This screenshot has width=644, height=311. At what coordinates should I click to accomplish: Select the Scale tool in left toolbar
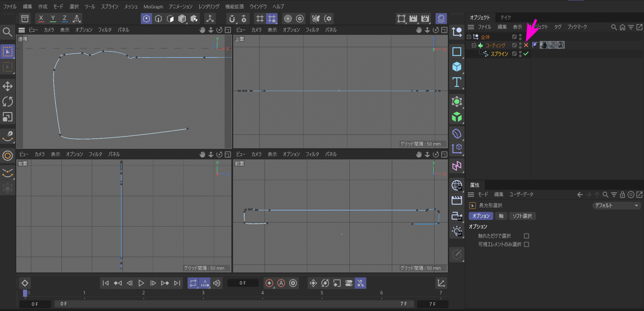(7, 117)
